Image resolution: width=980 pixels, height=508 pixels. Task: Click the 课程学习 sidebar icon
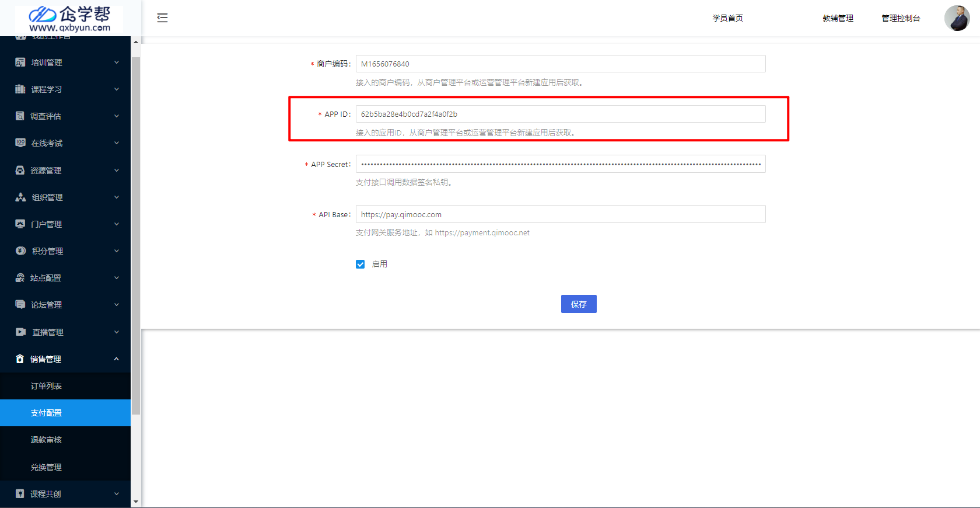point(20,89)
